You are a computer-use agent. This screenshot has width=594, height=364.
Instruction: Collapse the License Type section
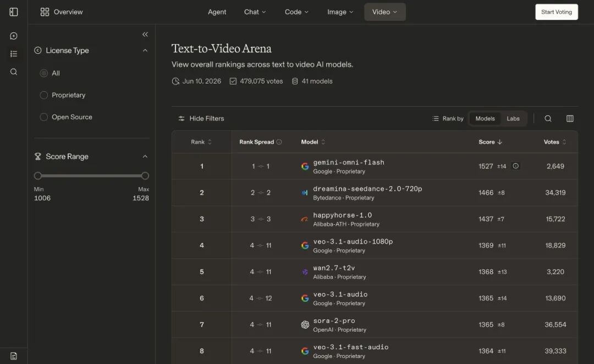(145, 51)
